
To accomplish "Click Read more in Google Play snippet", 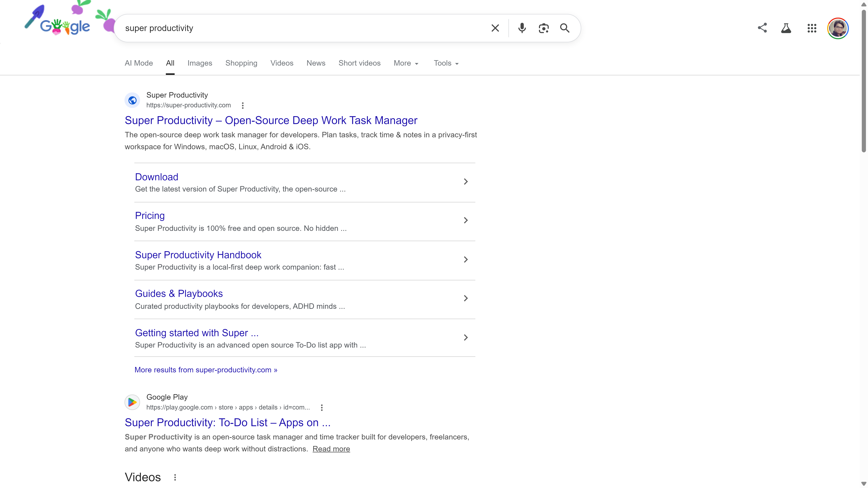I will (331, 449).
